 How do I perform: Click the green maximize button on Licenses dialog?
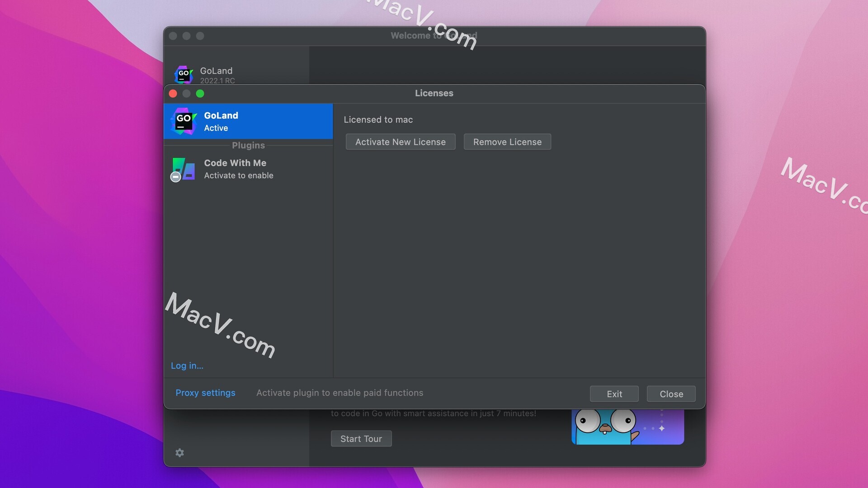pyautogui.click(x=200, y=94)
